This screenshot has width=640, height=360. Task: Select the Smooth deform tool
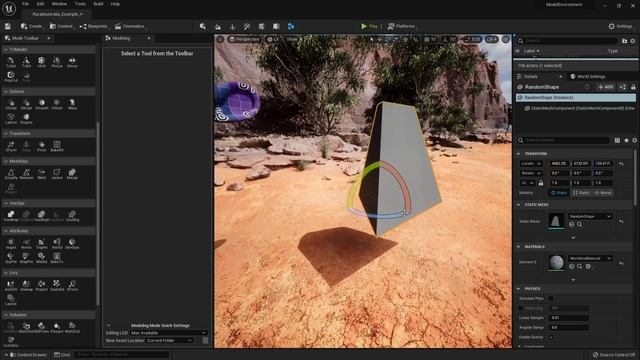42,104
